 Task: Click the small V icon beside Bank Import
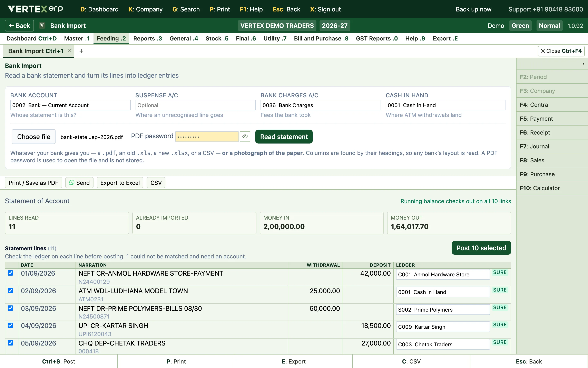pos(42,25)
